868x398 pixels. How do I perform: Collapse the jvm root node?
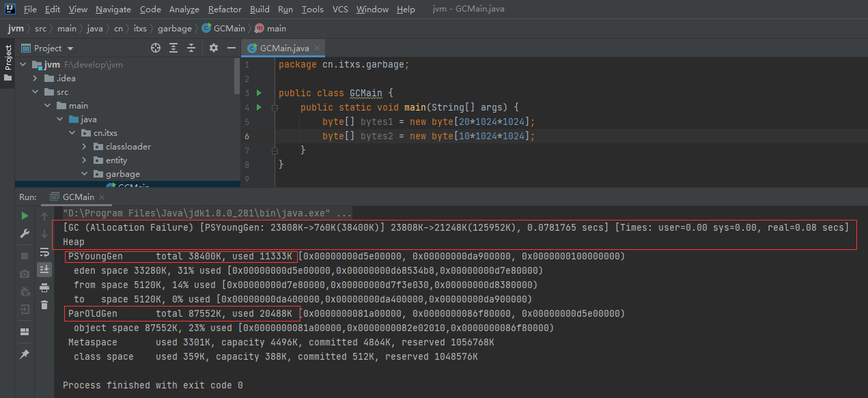[25, 65]
